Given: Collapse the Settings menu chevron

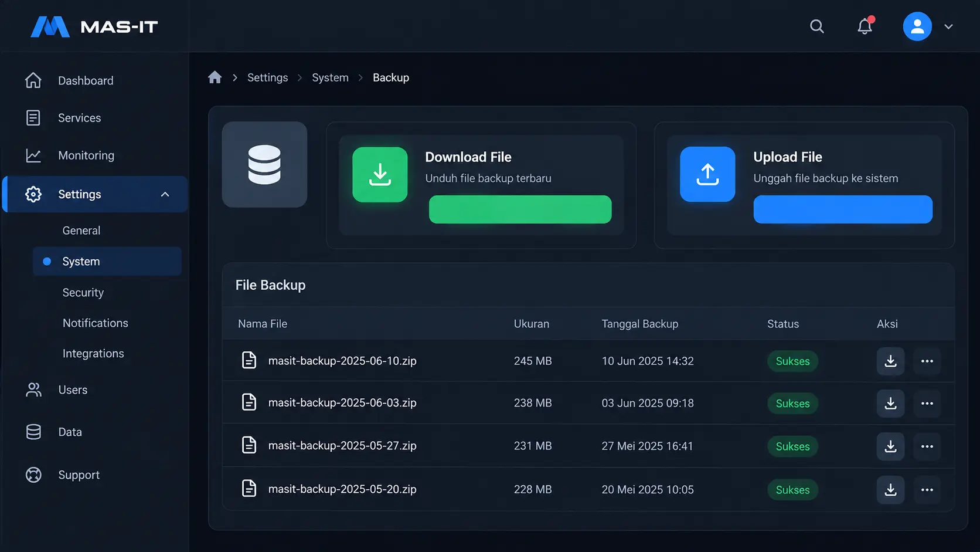Looking at the screenshot, I should coord(165,194).
